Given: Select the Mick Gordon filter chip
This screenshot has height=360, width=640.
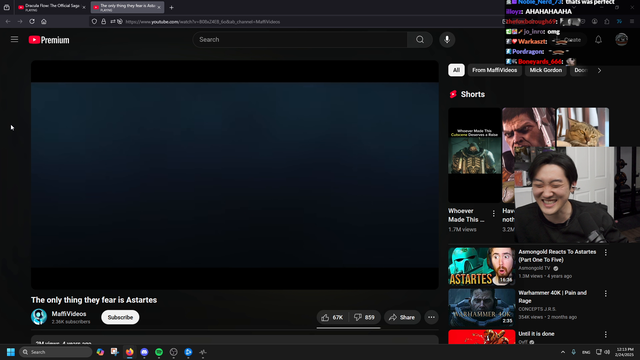Looking at the screenshot, I should [546, 70].
